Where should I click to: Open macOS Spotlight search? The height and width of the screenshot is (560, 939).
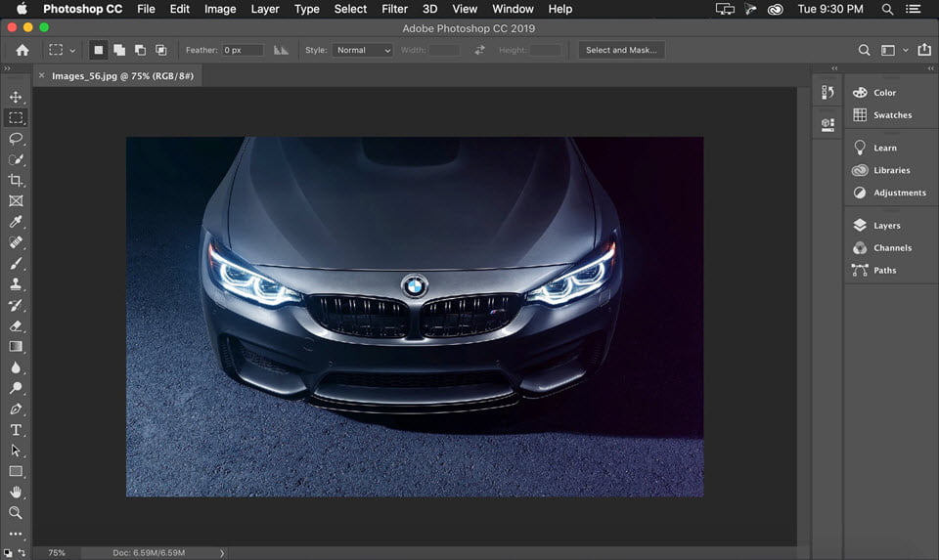[887, 9]
